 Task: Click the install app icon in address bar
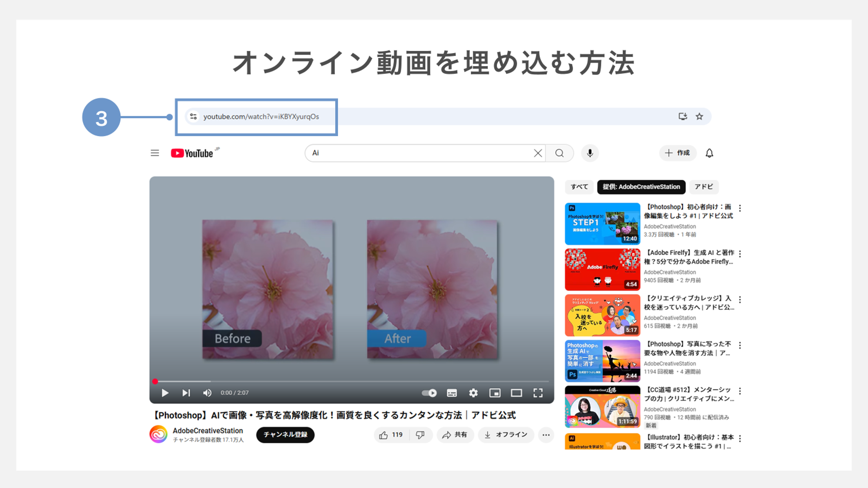(683, 117)
